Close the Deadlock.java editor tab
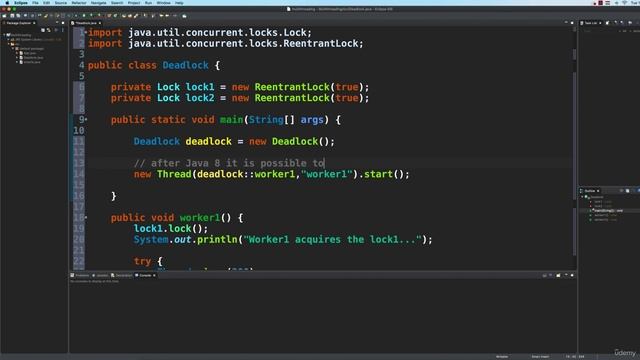This screenshot has height=360, width=640. pyautogui.click(x=100, y=23)
